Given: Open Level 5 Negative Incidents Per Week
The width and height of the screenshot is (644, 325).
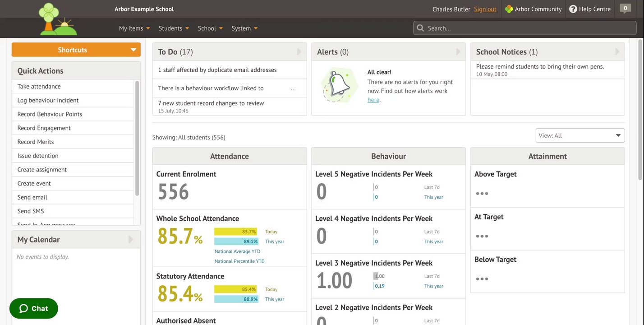Looking at the screenshot, I should [389, 187].
